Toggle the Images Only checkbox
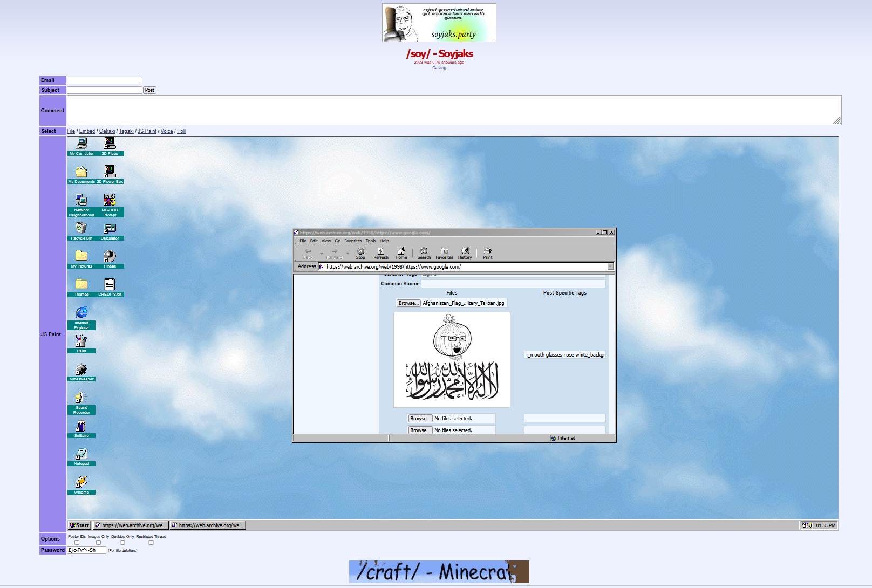The width and height of the screenshot is (872, 588). (98, 543)
